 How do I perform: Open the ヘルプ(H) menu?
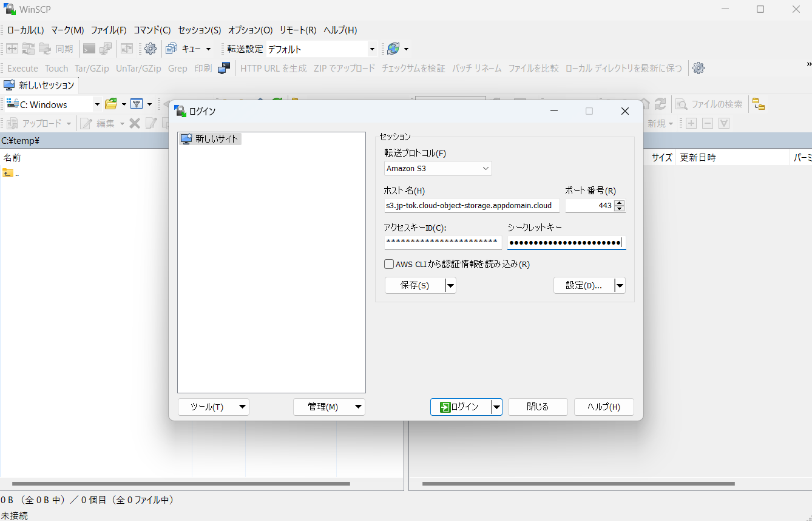tap(340, 30)
